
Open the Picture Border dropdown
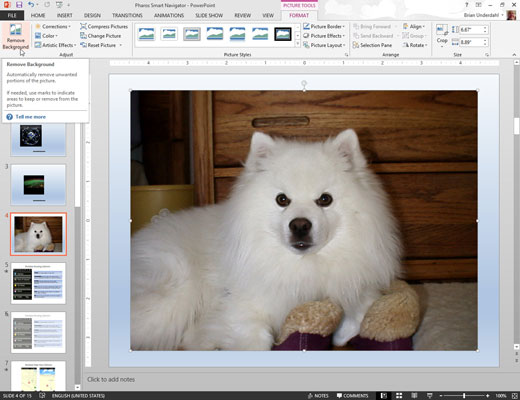tap(324, 26)
